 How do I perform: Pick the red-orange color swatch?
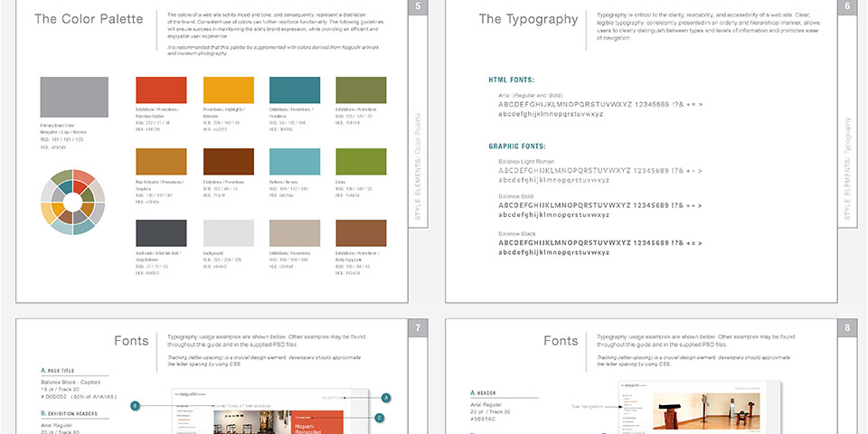pos(161,90)
